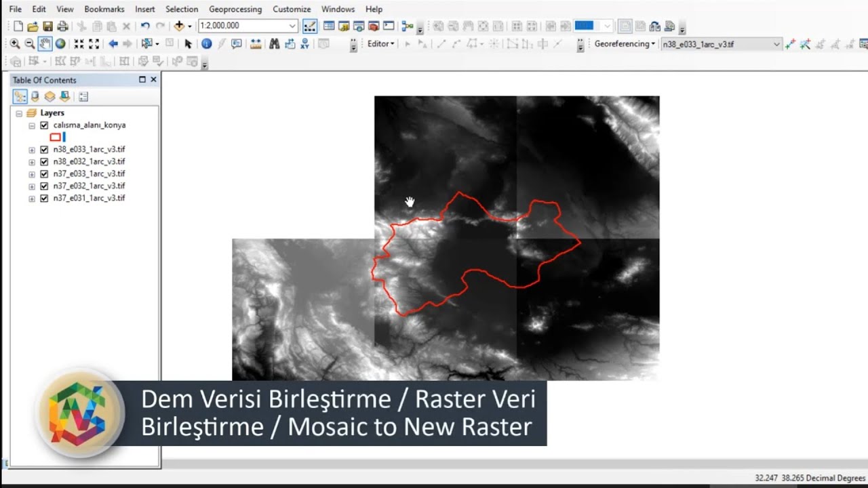Uncheck the n38_e032_1arc_v3.tif layer
Viewport: 868px width, 488px height.
tap(44, 162)
